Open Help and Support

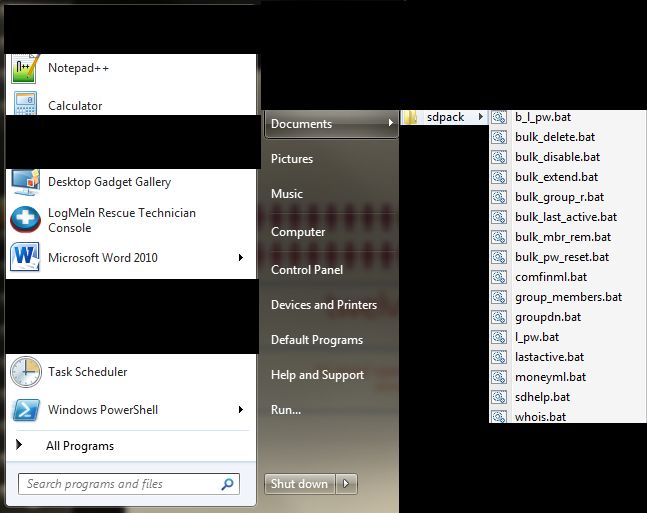coord(317,375)
